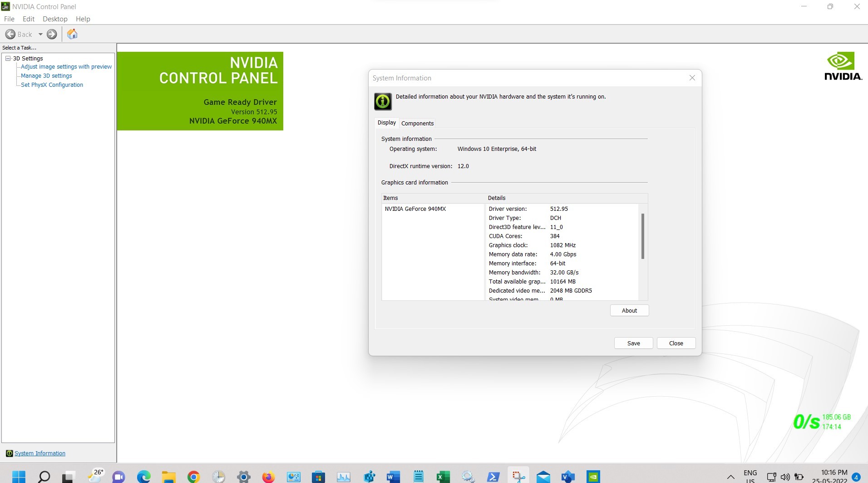868x483 pixels.
Task: Close System Information dialog with X
Action: coord(692,78)
